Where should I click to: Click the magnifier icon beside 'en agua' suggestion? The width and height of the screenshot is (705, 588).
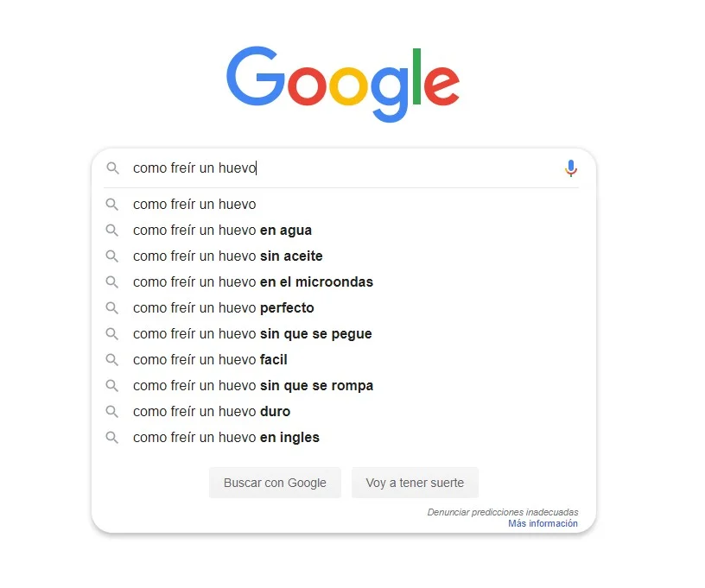[x=112, y=231]
